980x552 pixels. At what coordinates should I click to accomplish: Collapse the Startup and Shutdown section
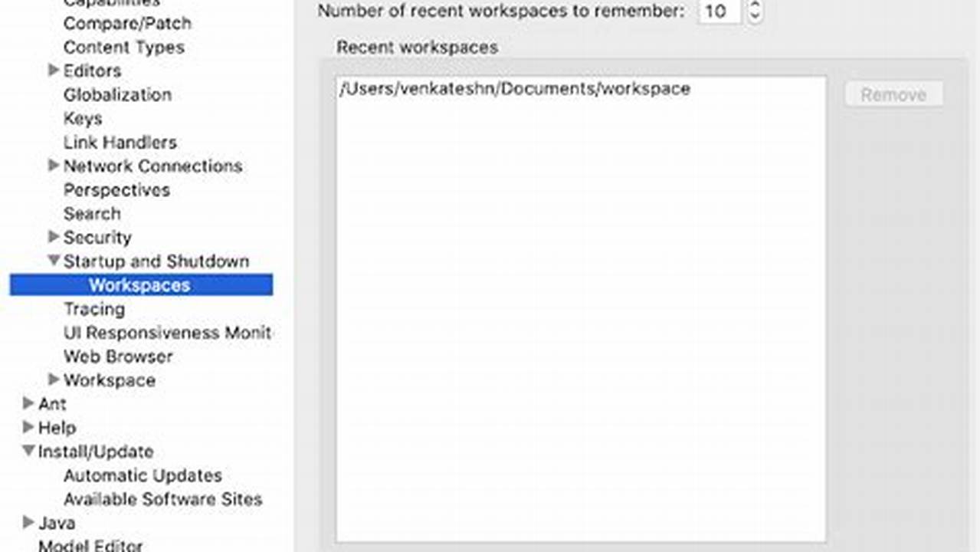coord(54,261)
